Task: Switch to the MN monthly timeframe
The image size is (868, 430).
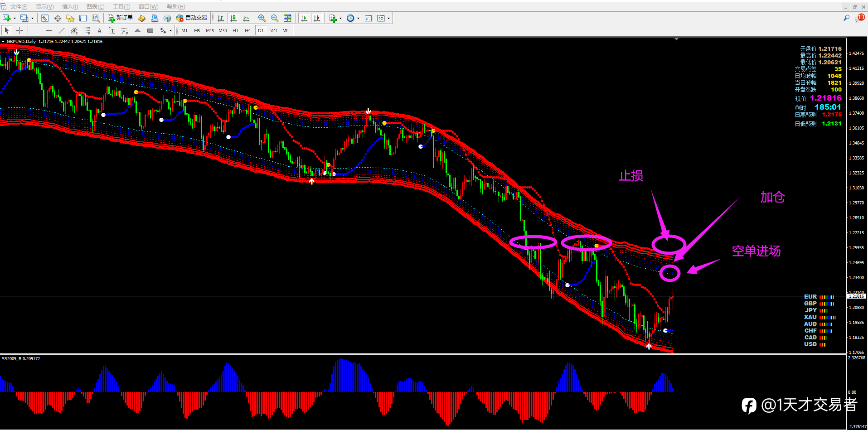Action: click(x=286, y=30)
